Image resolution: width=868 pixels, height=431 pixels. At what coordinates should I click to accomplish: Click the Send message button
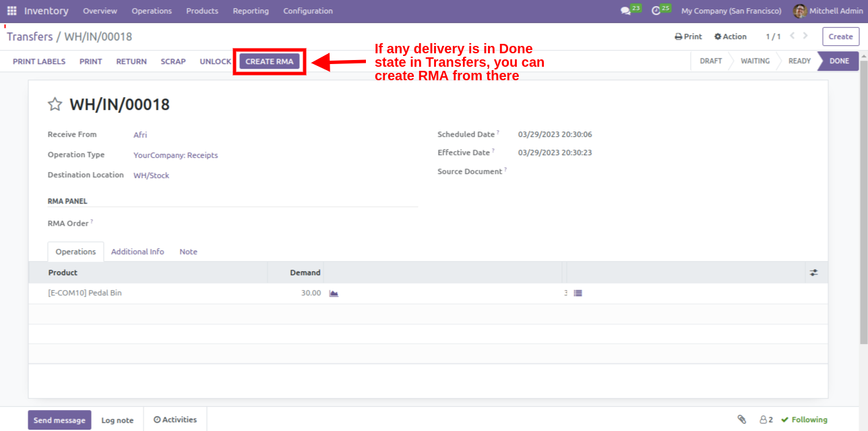coord(59,420)
